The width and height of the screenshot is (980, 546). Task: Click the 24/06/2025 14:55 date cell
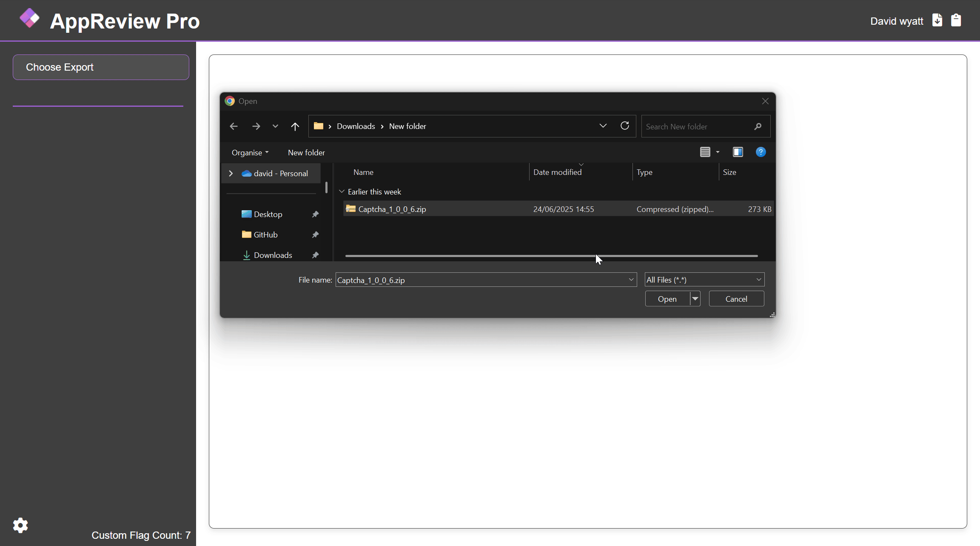point(564,209)
